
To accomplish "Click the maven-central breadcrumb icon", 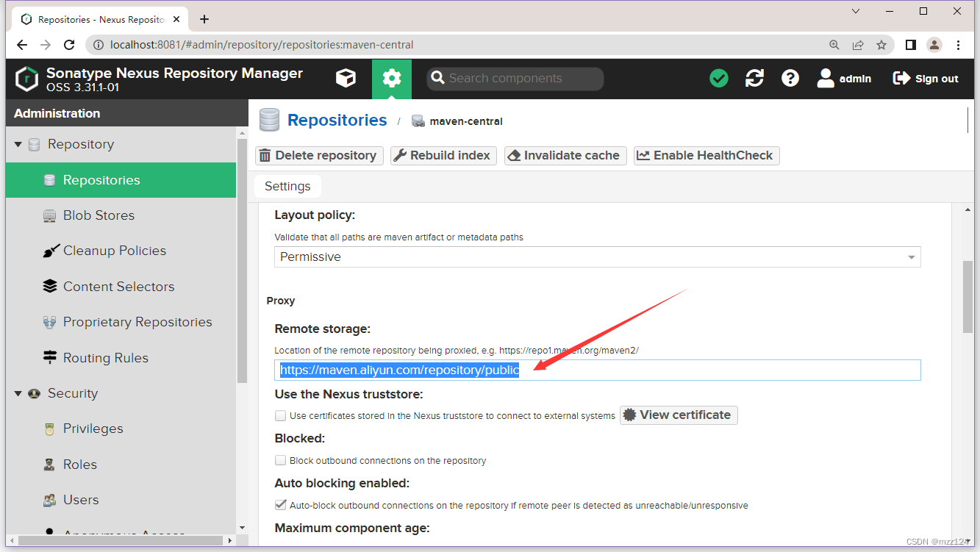I will [418, 121].
